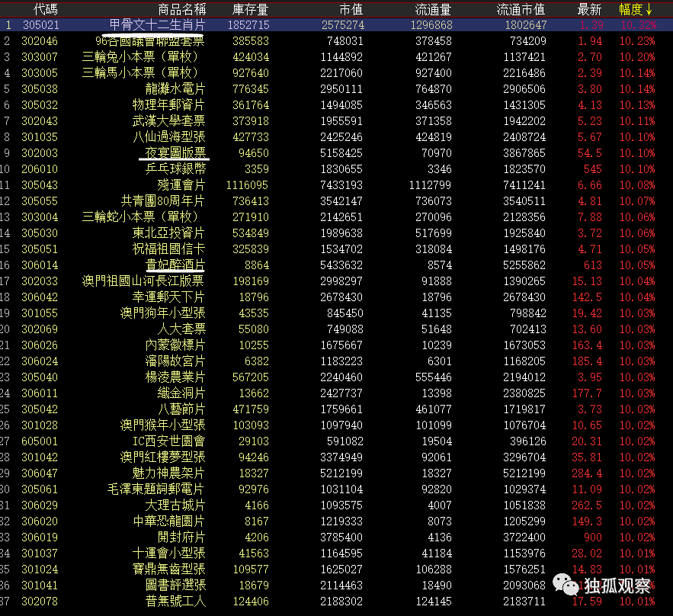Click latest price 900 for 開封府片
The image size is (673, 616).
(x=593, y=537)
